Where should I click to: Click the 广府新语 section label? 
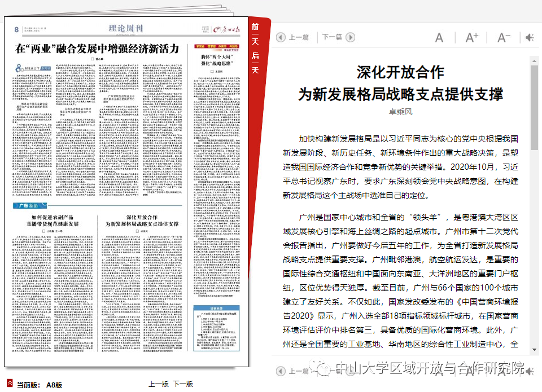tap(29, 205)
